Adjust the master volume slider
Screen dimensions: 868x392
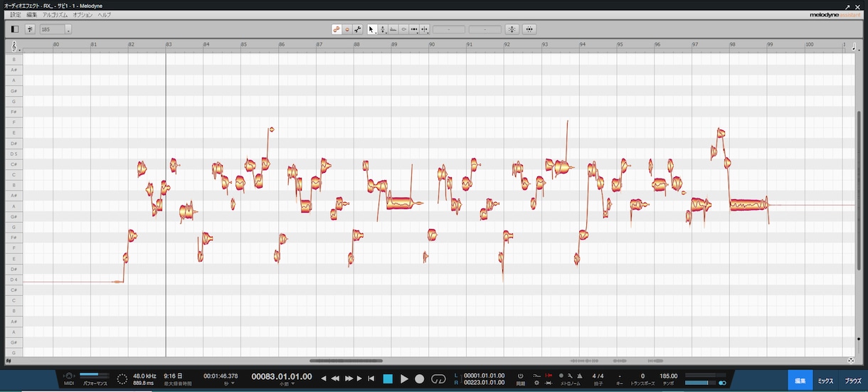click(699, 383)
